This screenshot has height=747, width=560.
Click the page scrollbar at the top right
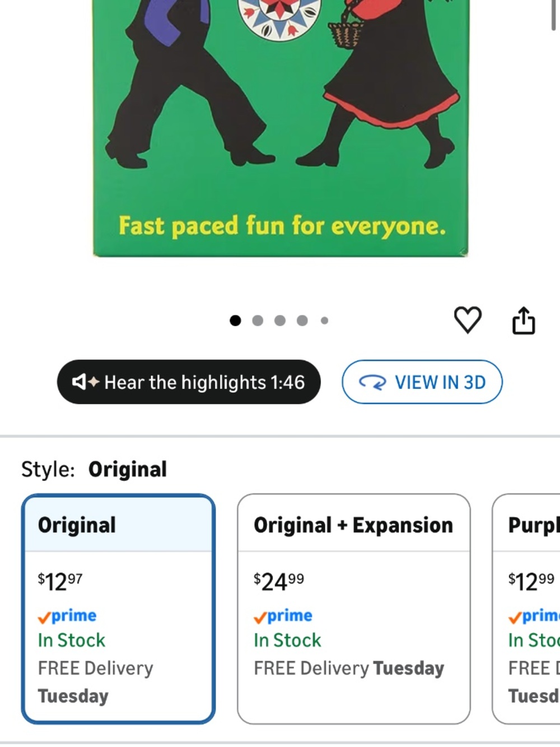pyautogui.click(x=554, y=15)
